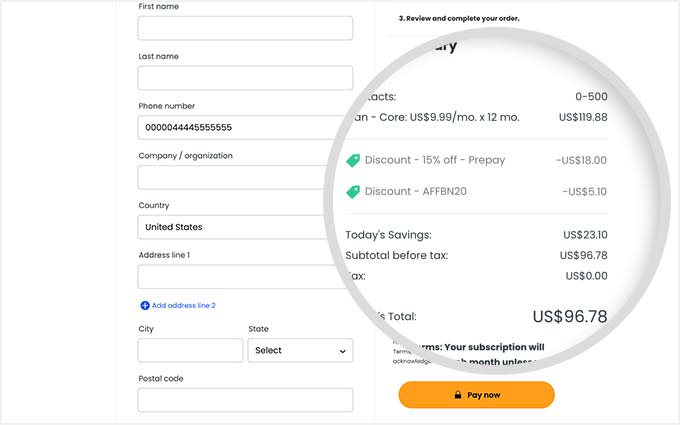Click the US$96.78 total amount
Viewport: 680px width, 425px height.
click(570, 316)
